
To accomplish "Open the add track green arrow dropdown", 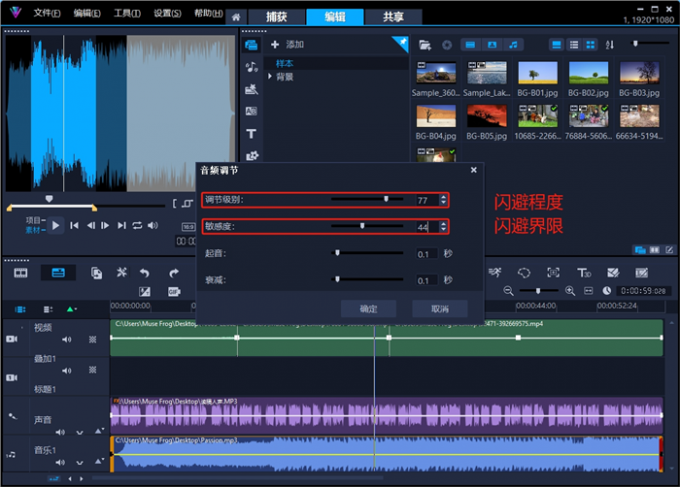I will (x=72, y=309).
